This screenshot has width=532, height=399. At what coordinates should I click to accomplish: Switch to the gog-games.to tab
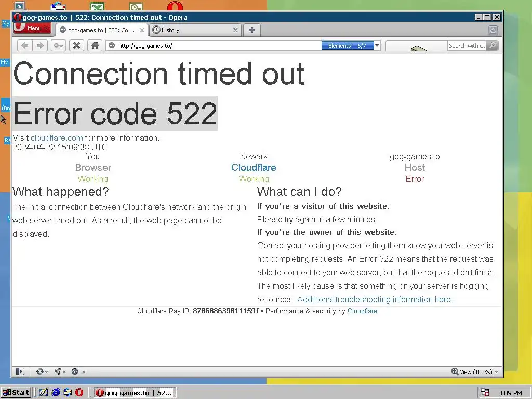click(x=102, y=30)
